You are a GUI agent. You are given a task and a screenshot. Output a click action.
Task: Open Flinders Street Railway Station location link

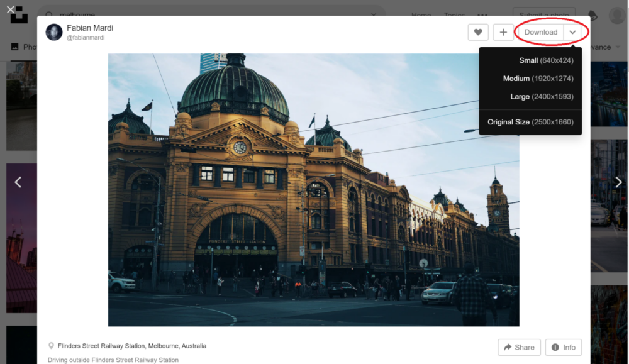pos(132,346)
